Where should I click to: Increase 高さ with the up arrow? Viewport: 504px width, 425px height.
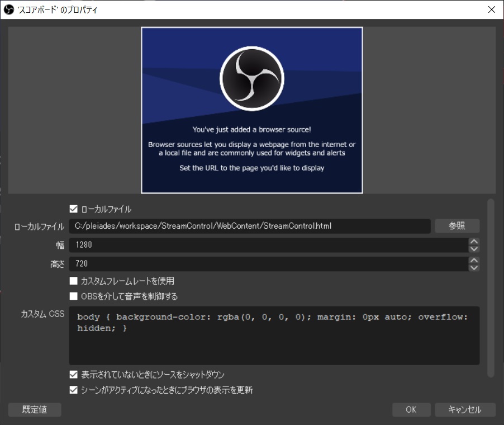pos(474,260)
